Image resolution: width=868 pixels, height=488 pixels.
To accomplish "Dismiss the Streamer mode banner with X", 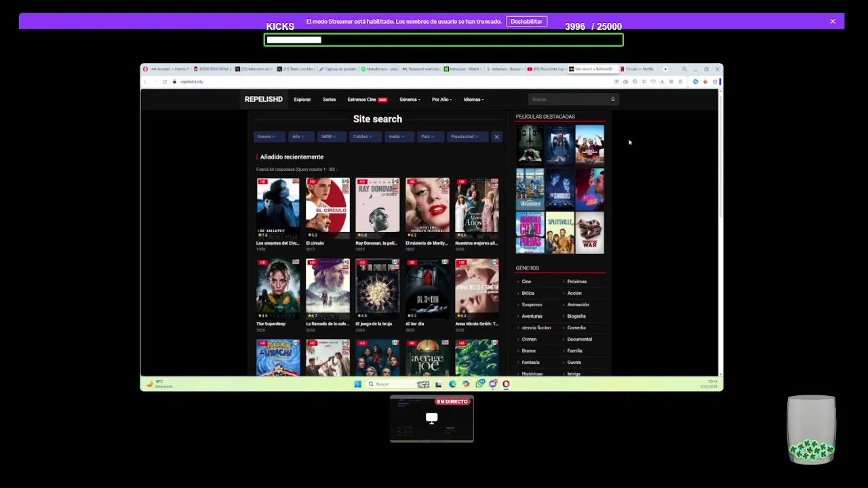I will click(833, 21).
